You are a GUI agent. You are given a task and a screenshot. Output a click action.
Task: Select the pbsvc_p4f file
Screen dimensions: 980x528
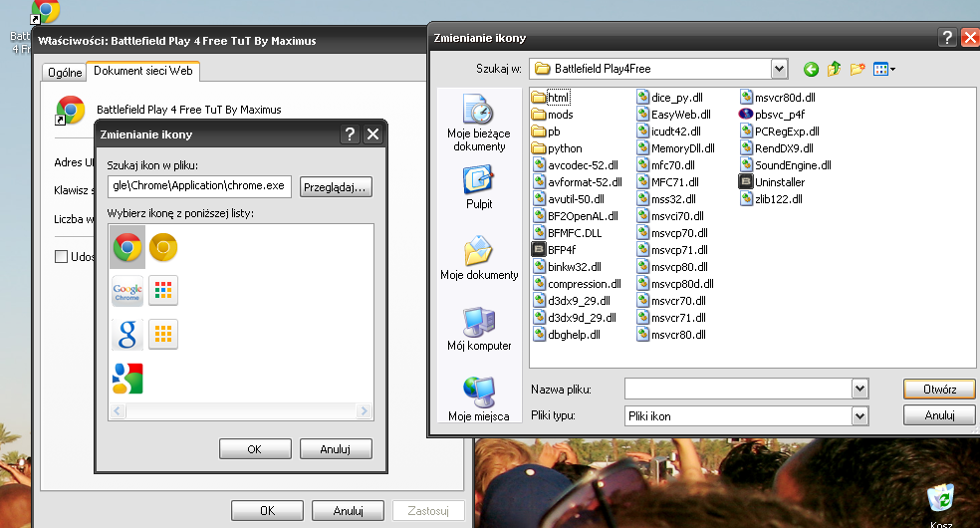(771, 115)
